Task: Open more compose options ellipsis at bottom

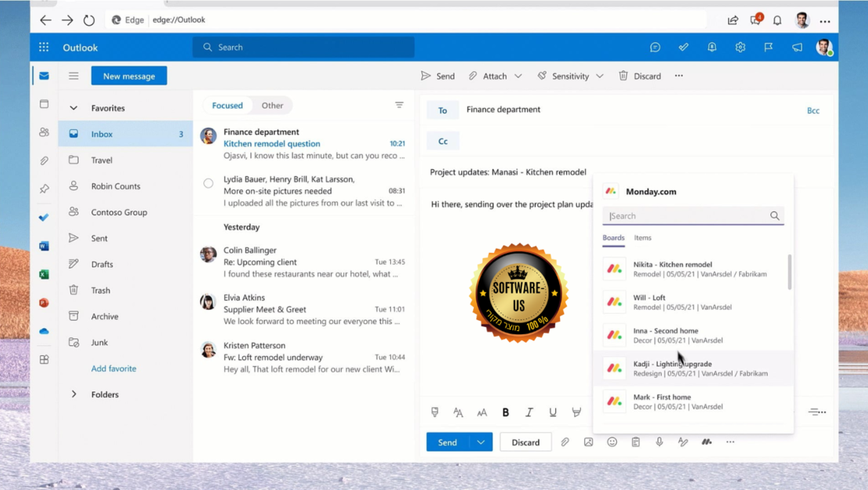Action: point(730,441)
